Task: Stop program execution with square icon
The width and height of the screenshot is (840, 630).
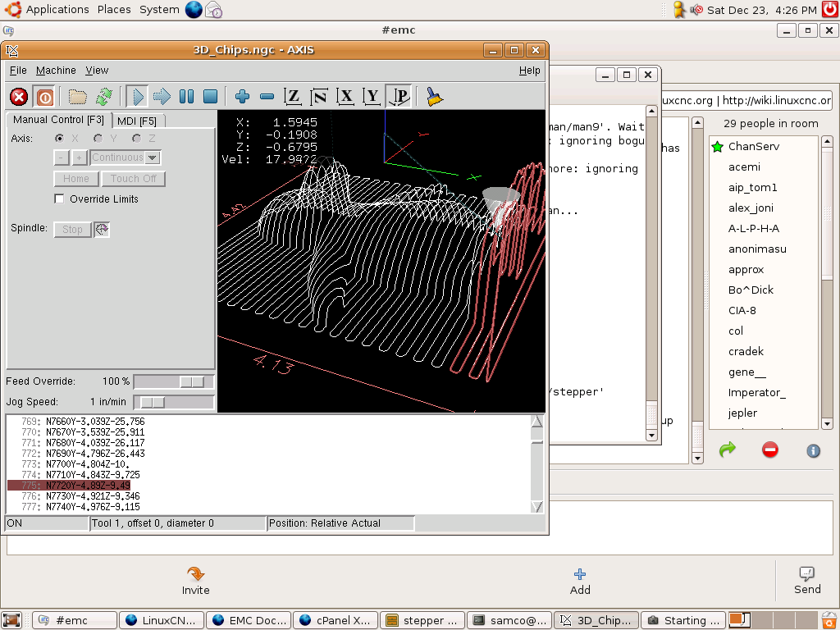Action: [211, 97]
